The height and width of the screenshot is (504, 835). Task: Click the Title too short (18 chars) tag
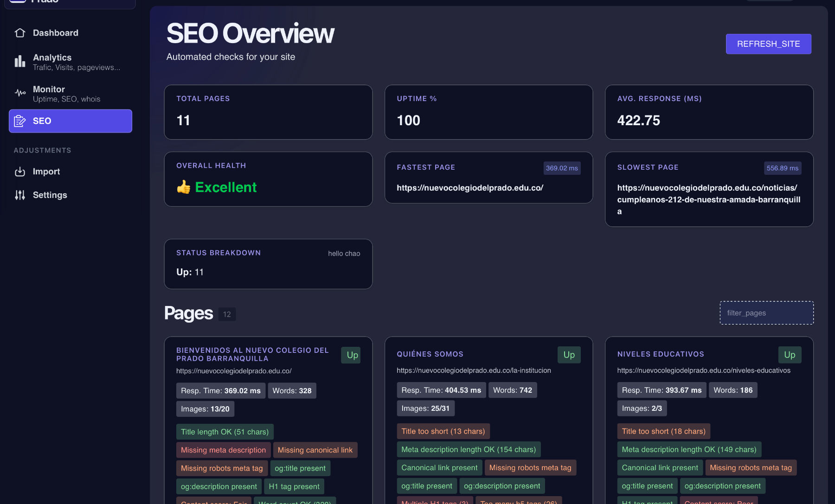[x=663, y=431]
